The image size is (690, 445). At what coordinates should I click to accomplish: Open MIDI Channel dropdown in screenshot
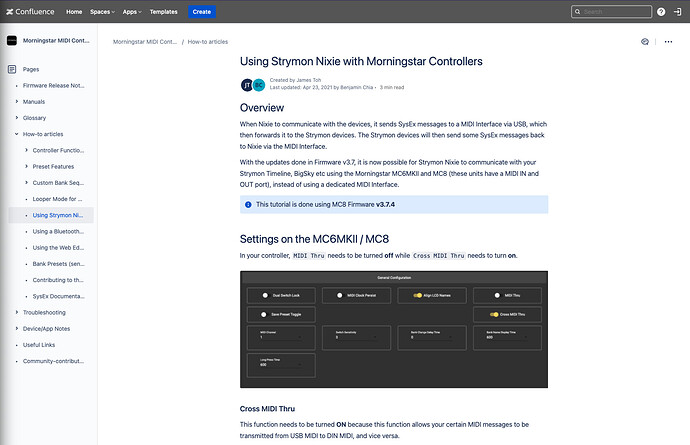[281, 338]
